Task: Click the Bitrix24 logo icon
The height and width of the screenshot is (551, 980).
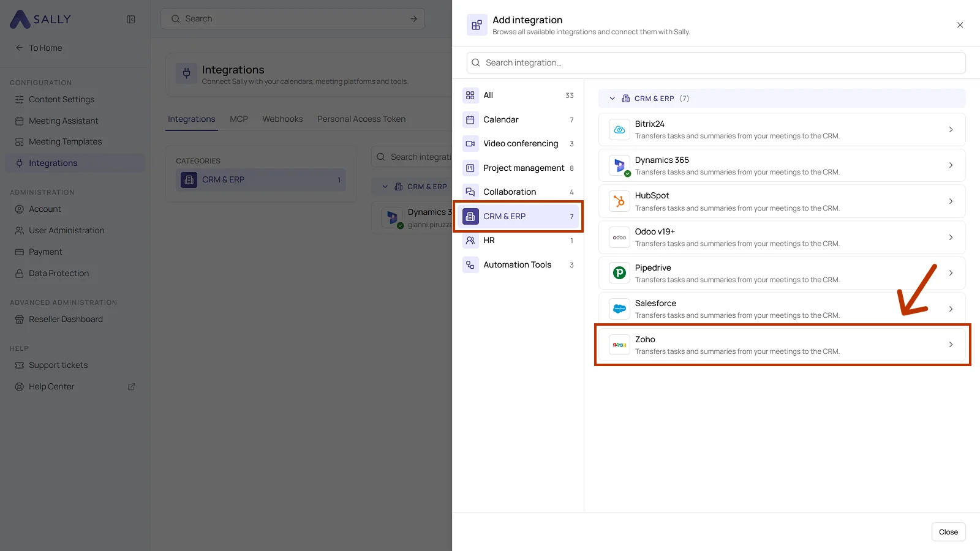Action: (619, 130)
